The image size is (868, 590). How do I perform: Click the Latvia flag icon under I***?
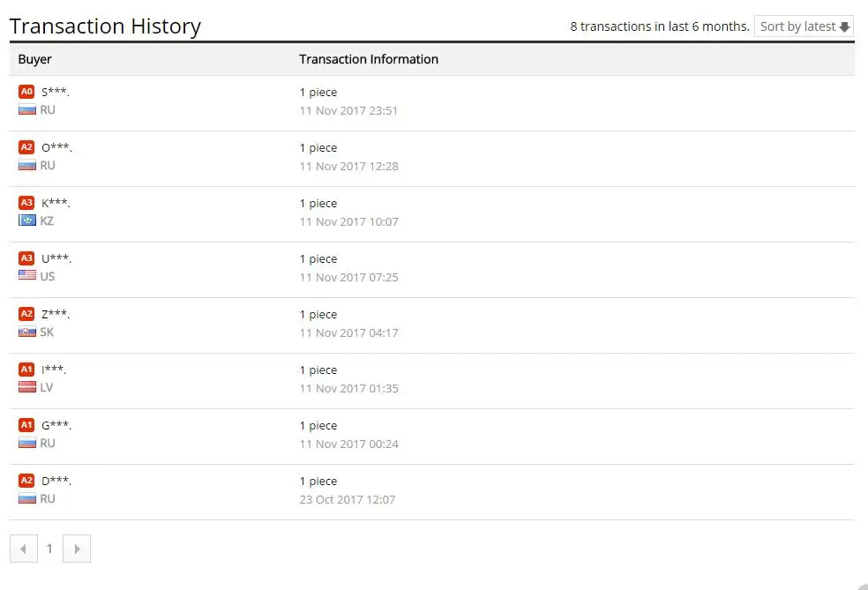tap(27, 387)
